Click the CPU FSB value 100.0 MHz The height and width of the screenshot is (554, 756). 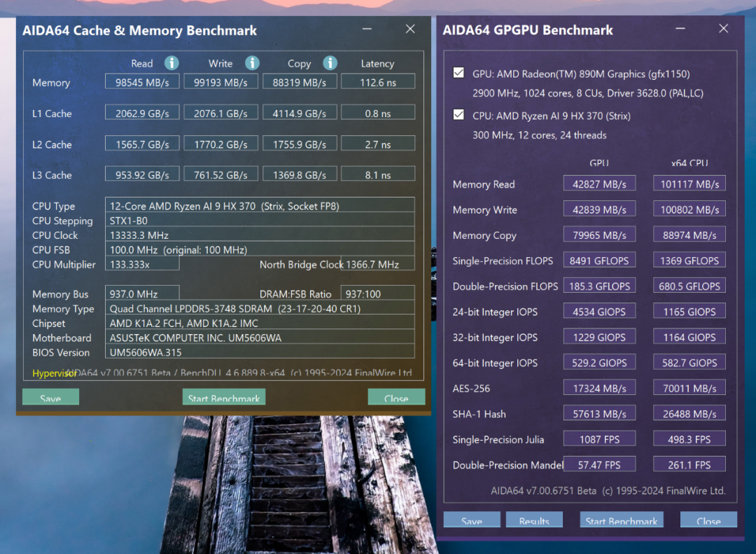pos(260,249)
